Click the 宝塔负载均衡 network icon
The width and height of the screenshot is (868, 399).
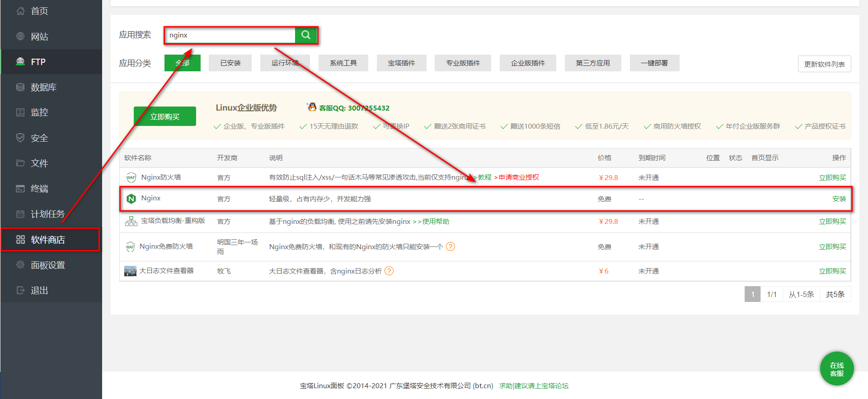click(131, 221)
